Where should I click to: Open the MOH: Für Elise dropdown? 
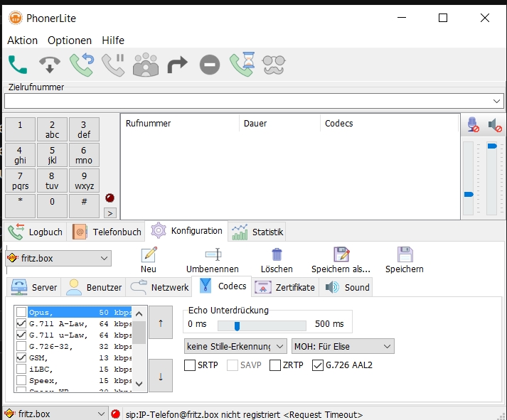click(343, 346)
